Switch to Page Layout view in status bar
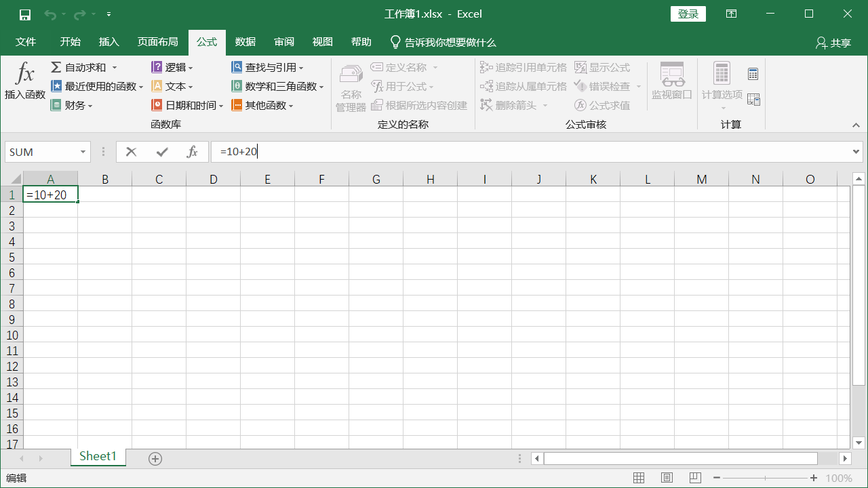 tap(667, 478)
